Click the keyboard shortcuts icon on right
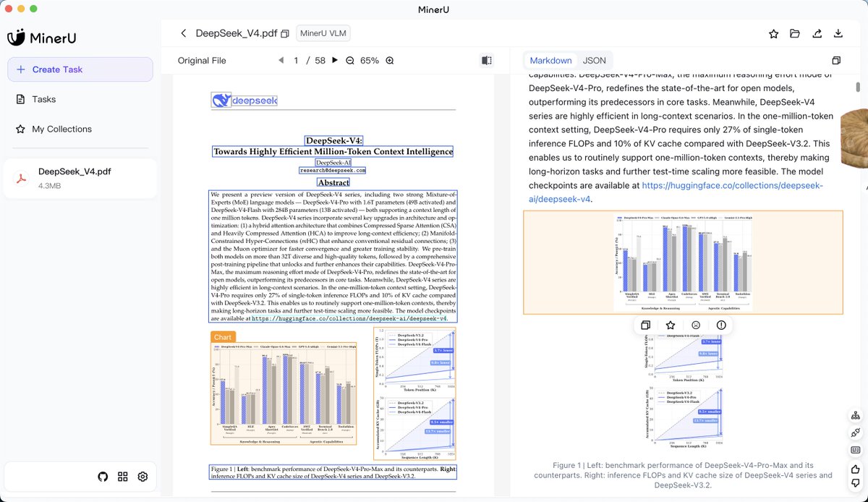 coord(856,450)
